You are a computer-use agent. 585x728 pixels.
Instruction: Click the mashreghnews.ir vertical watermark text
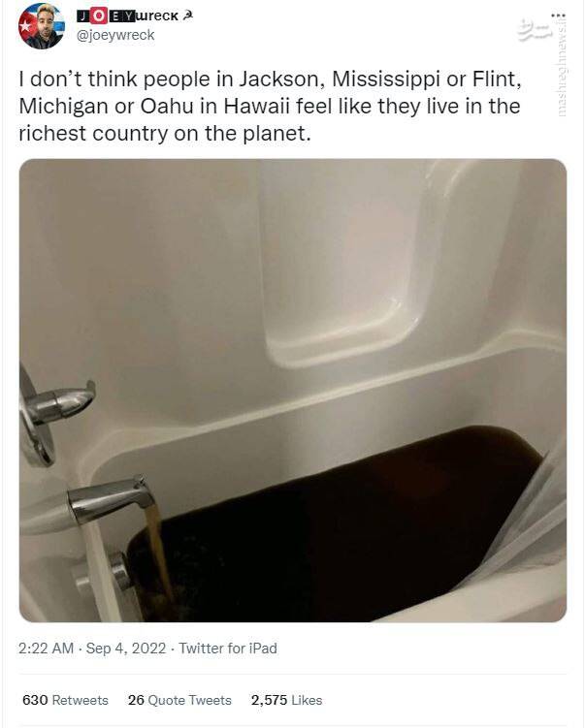(x=562, y=65)
